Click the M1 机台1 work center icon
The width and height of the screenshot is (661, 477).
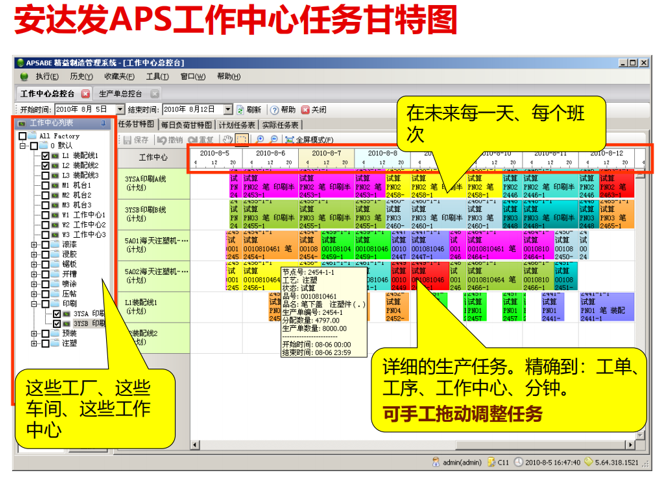(55, 185)
